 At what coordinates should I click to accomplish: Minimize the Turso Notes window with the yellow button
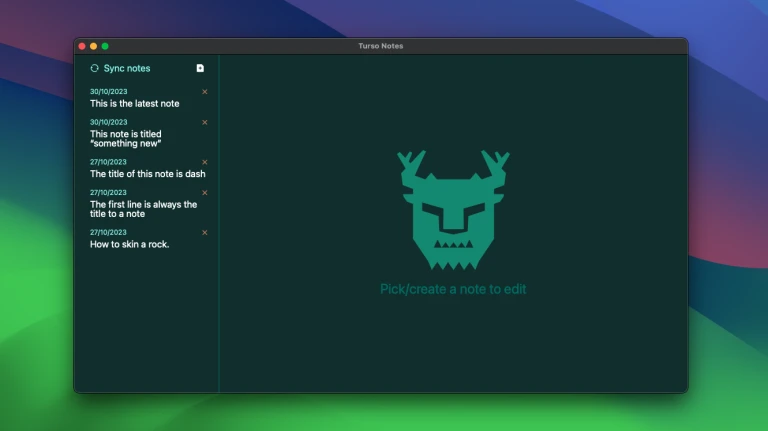click(94, 46)
